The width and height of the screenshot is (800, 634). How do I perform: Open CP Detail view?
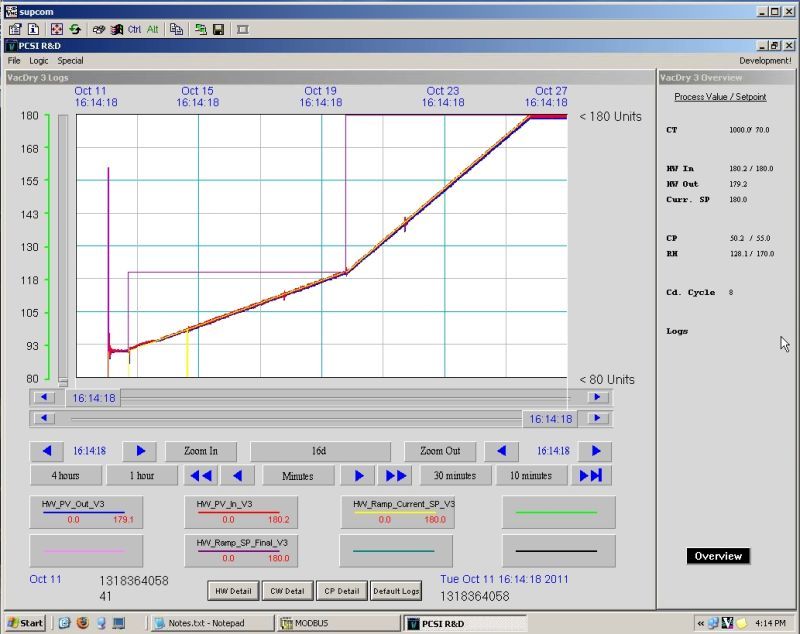click(342, 591)
